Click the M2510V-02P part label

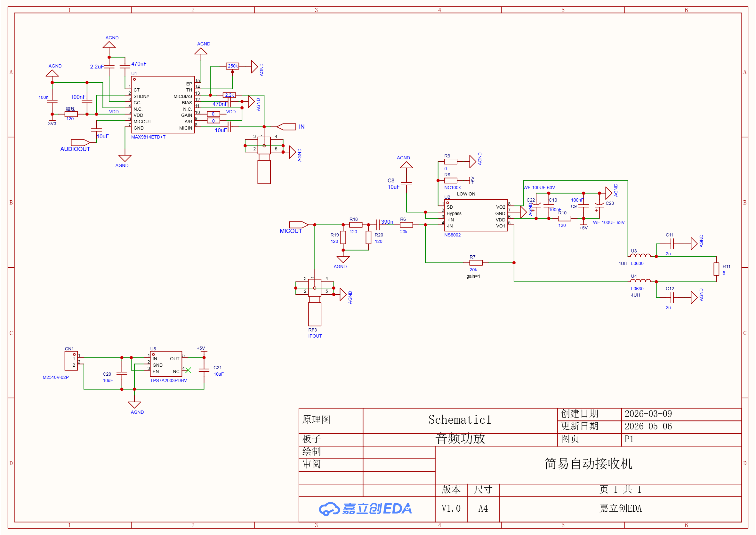[x=56, y=377]
